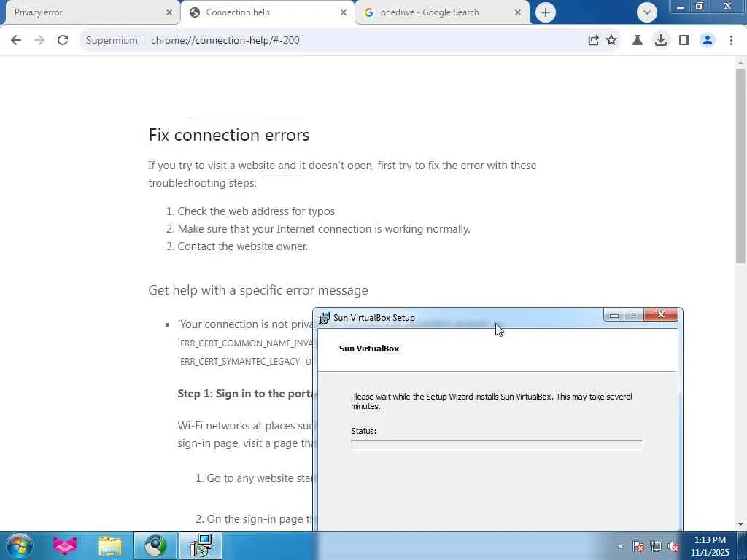Screen dimensions: 747x560
Task: Share this page via the share icon
Action: tap(593, 41)
